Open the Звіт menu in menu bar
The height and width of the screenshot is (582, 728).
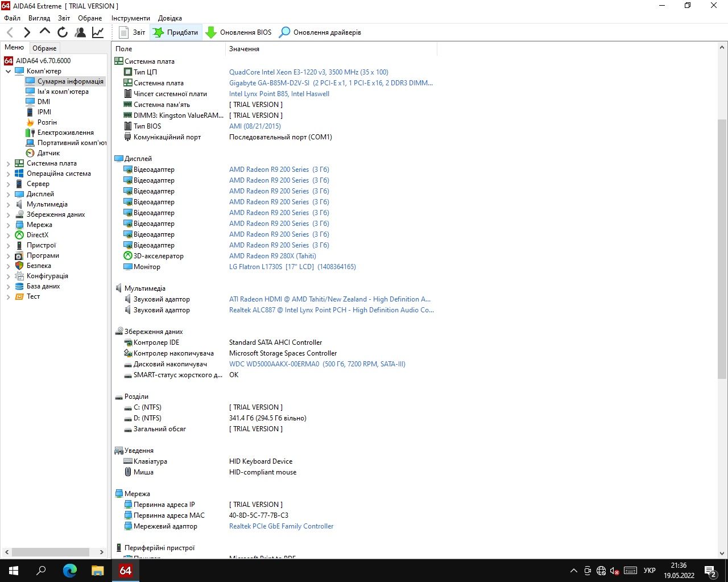(64, 18)
